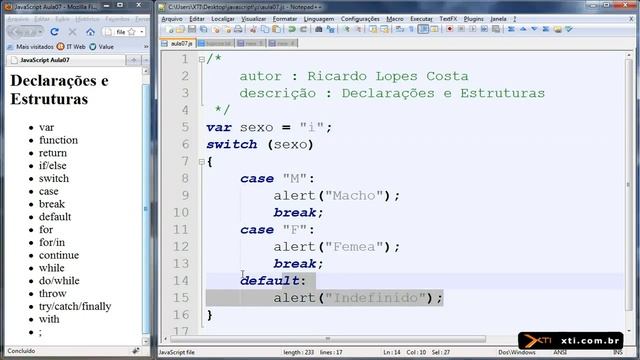Toggle the indent guide button
Screen dimensions: 640x360
click(x=423, y=29)
